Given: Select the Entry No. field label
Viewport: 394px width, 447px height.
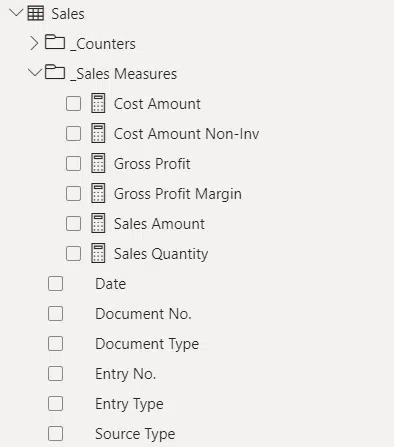Looking at the screenshot, I should pyautogui.click(x=126, y=374).
